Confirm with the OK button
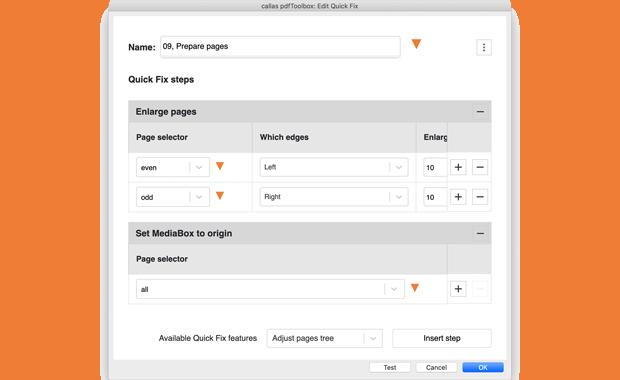Screen dimensions: 620x380 (483, 367)
